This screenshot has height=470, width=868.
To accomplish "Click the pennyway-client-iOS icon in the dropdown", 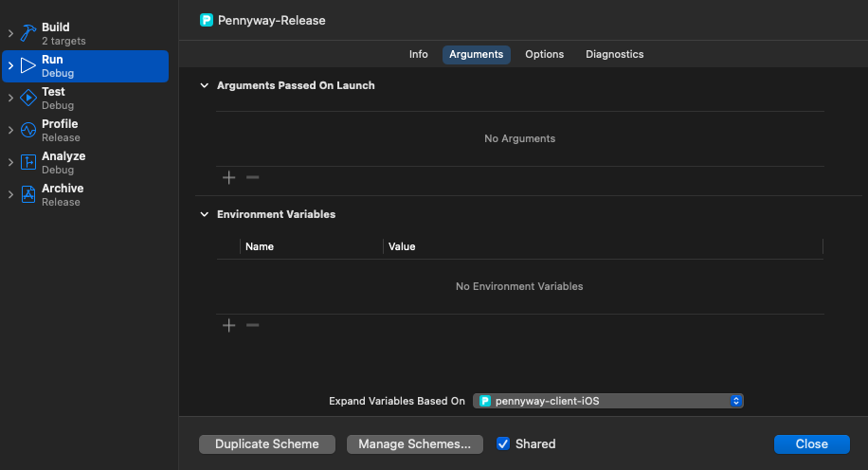I will pos(485,401).
